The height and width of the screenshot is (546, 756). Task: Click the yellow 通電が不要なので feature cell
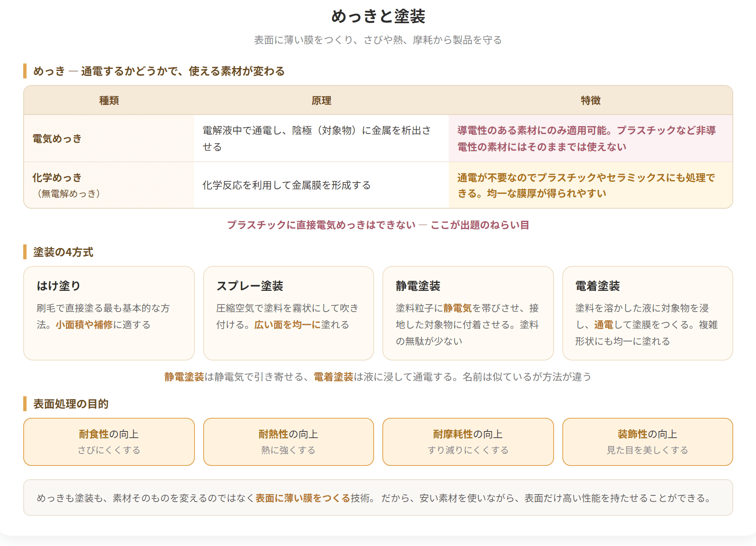point(591,185)
